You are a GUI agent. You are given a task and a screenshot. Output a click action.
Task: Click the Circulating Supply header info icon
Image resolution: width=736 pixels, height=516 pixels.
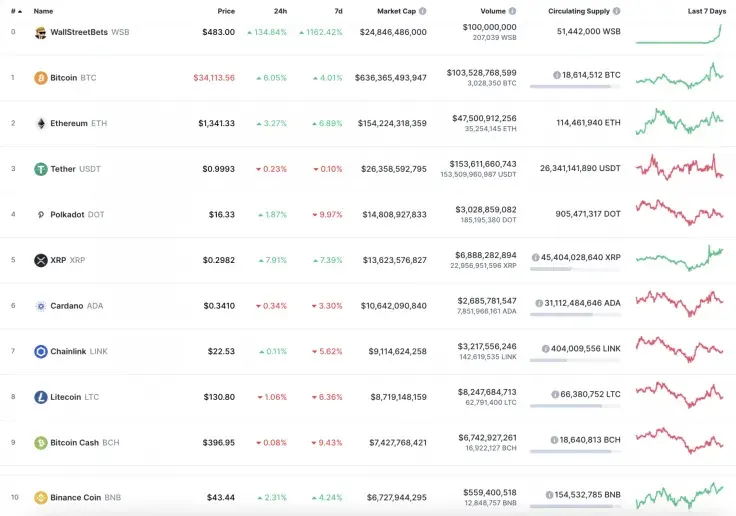(617, 11)
